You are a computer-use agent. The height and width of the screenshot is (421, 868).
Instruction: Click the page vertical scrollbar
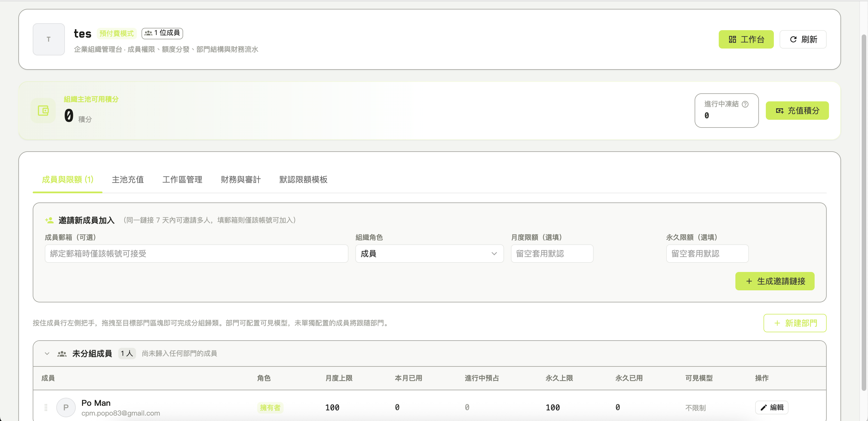tap(864, 212)
